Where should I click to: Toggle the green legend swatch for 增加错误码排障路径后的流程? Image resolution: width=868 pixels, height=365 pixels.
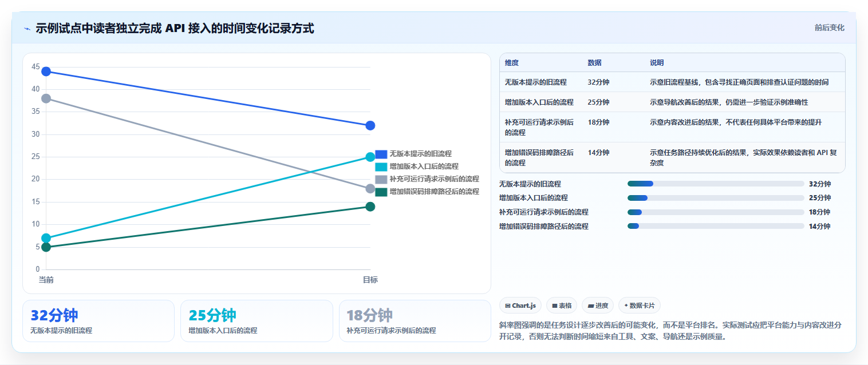pos(381,192)
